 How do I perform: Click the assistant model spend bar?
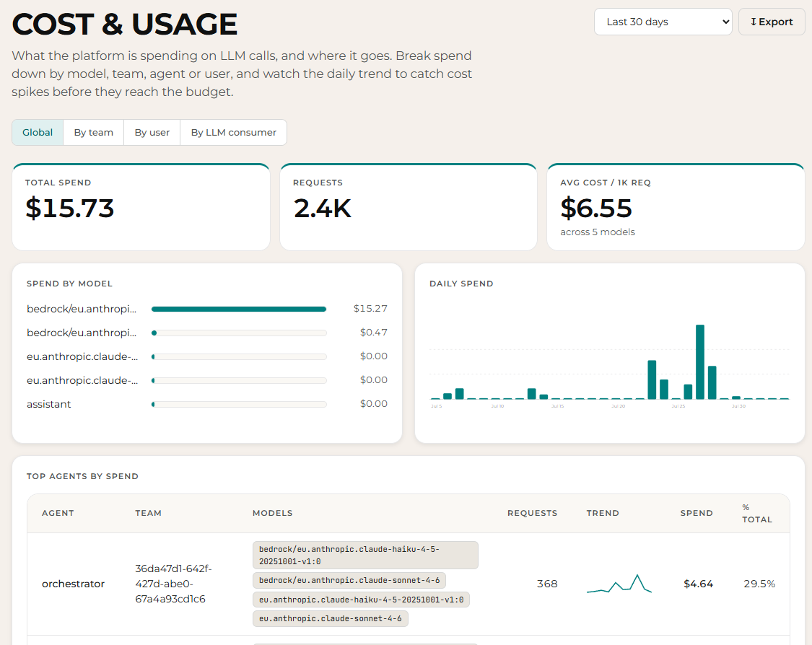point(239,404)
